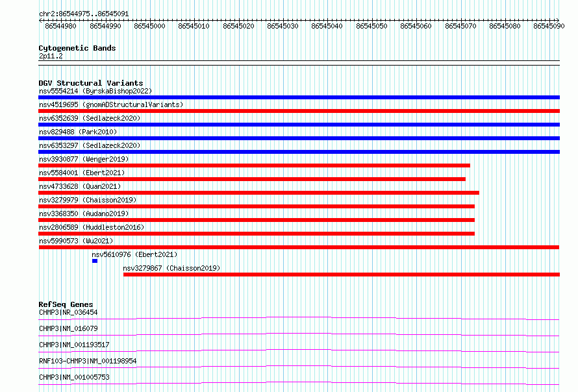This screenshot has height=392, width=578.
Task: Click ruler position 86545050
Action: (x=371, y=26)
